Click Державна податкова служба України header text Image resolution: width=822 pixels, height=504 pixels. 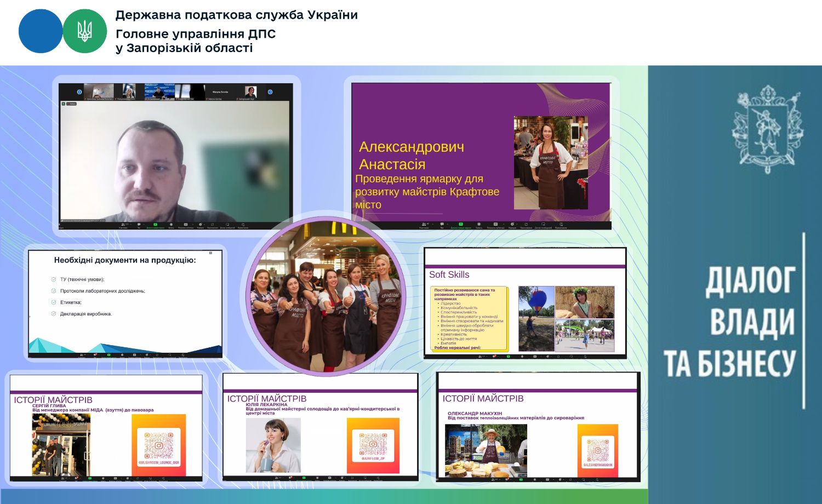point(236,15)
